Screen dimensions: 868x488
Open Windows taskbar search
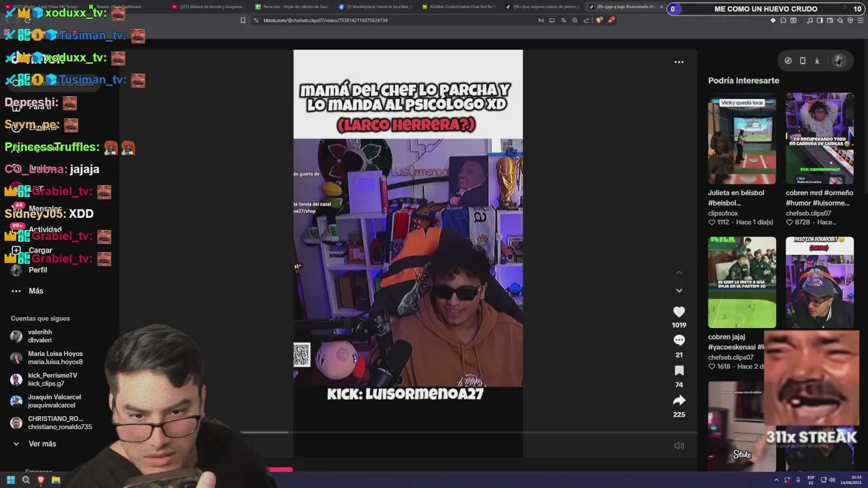(26, 480)
